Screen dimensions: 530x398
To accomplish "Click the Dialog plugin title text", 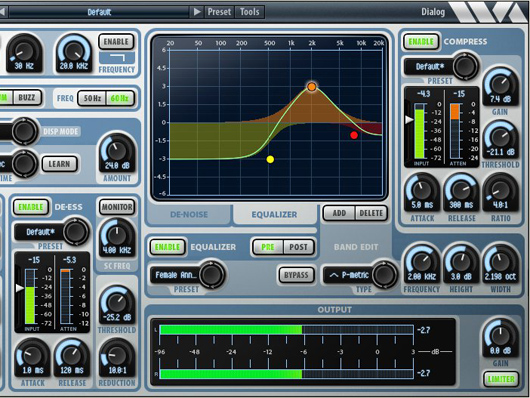I will 433,12.
